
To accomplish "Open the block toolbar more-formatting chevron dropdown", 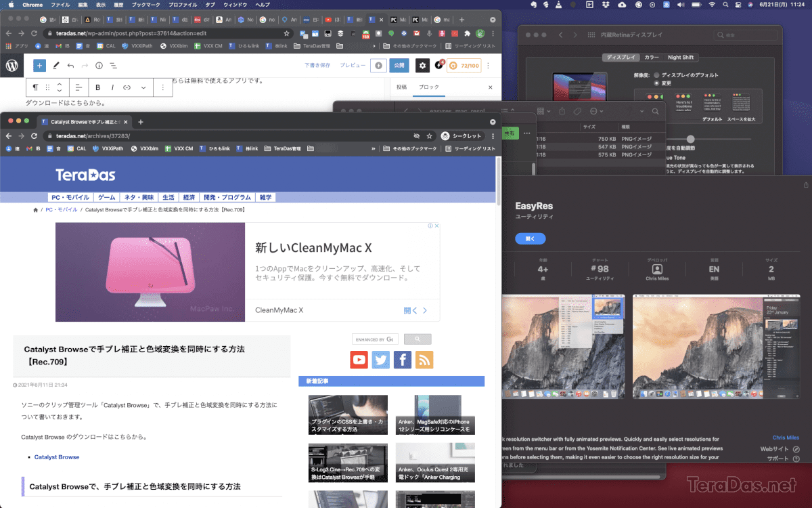I will point(143,87).
